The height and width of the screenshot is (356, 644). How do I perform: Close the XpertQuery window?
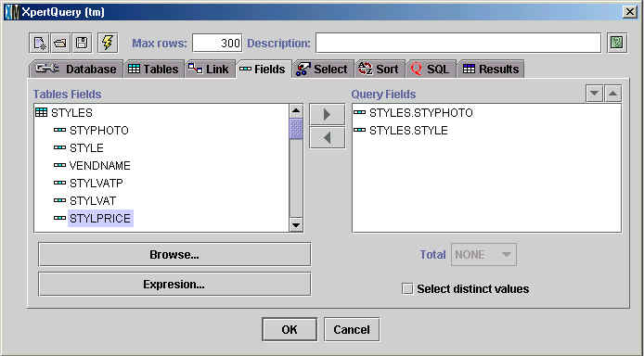point(630,12)
